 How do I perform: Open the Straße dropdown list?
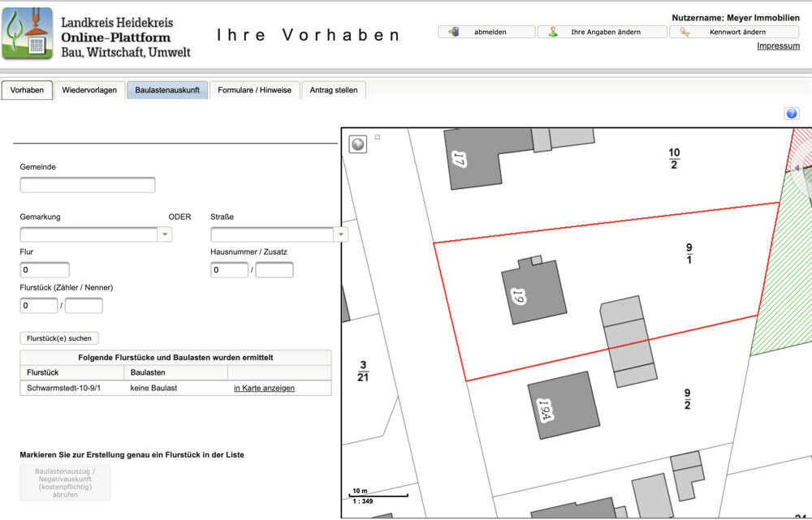341,234
